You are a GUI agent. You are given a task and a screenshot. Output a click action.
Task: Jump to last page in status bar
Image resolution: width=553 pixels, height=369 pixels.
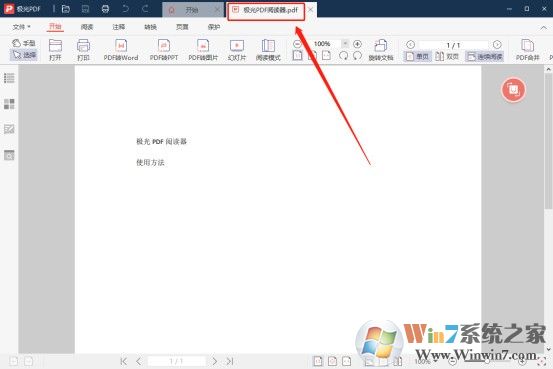point(230,361)
